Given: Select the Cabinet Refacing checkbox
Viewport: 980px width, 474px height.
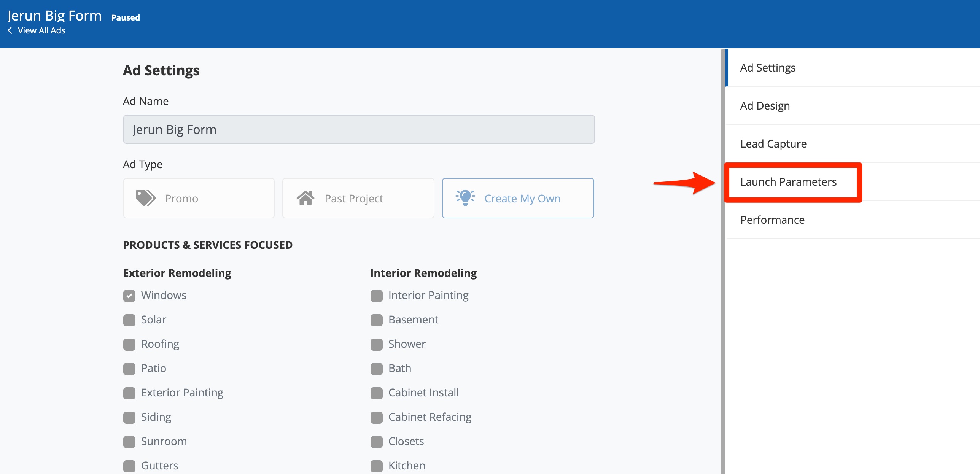Looking at the screenshot, I should pos(377,417).
